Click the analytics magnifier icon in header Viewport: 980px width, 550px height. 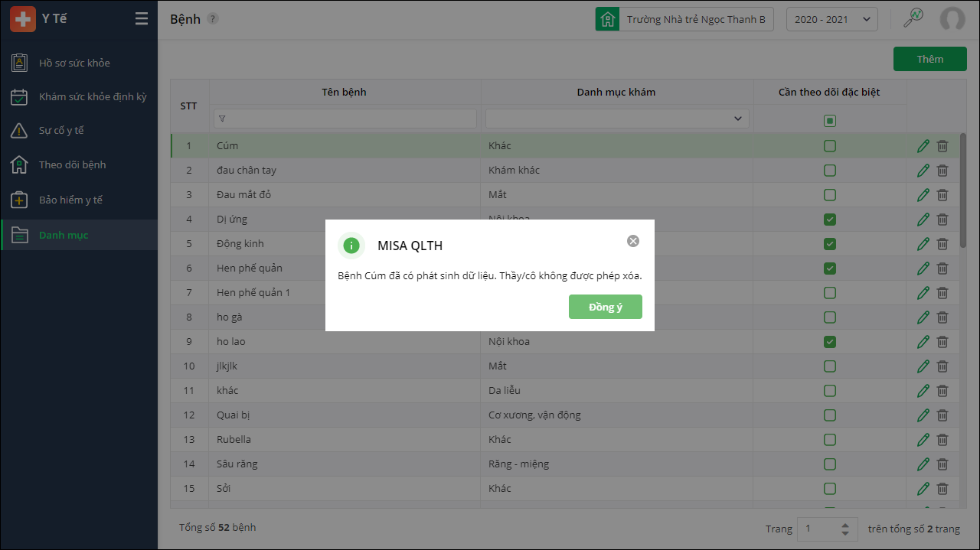click(914, 18)
